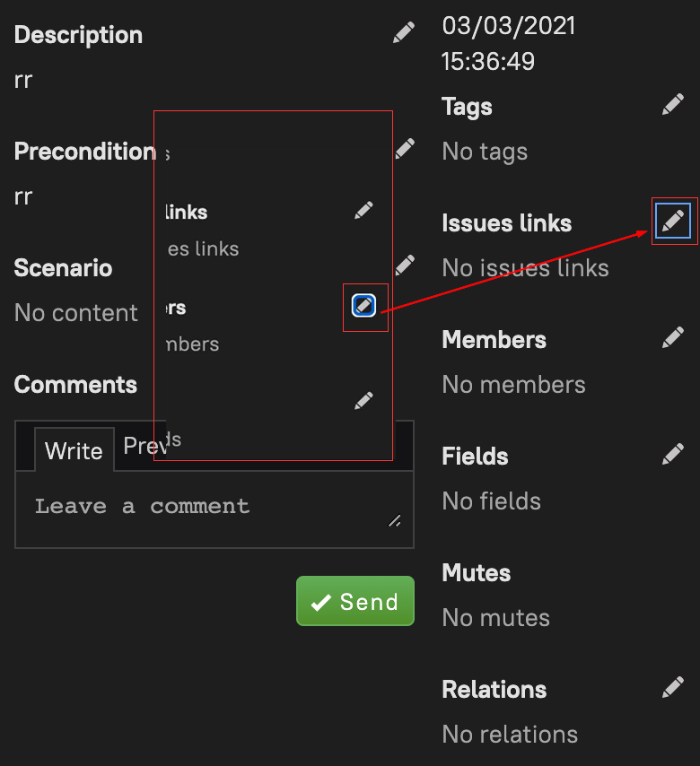Edit Relations using its pencil icon
Screen dimensions: 700x766
[x=673, y=687]
